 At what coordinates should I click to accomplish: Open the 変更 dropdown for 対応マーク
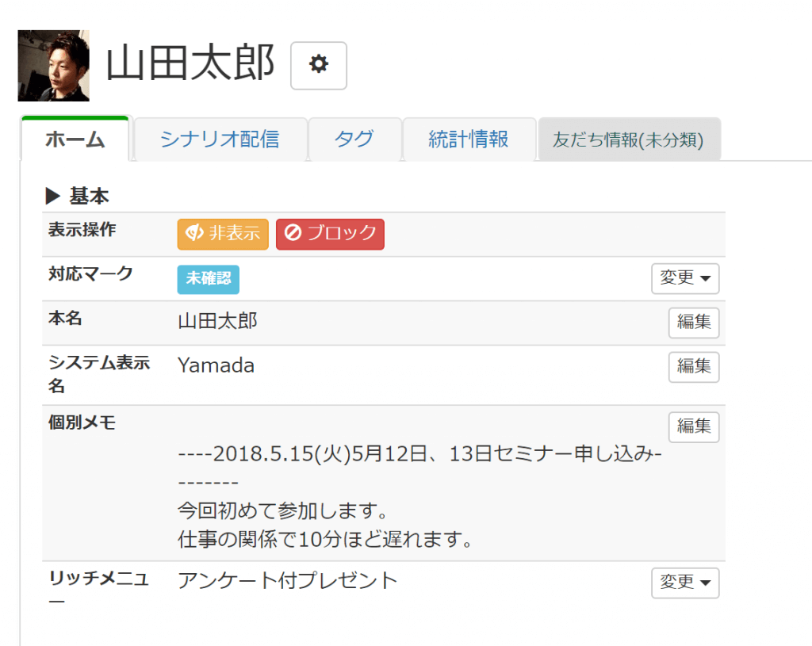[685, 278]
